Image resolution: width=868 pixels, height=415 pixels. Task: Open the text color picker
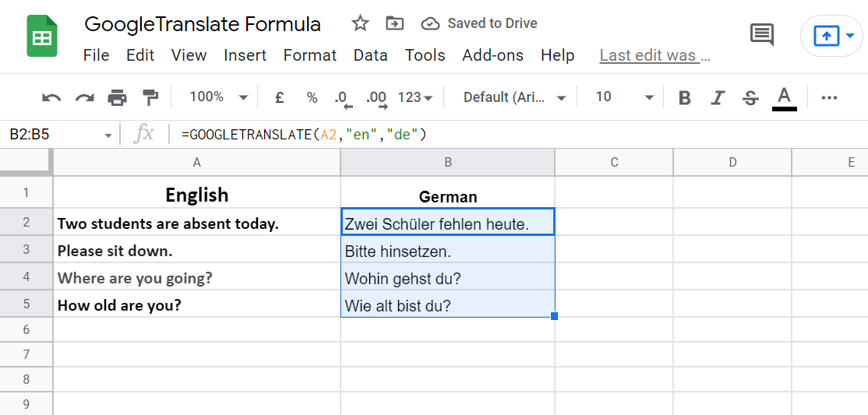785,98
